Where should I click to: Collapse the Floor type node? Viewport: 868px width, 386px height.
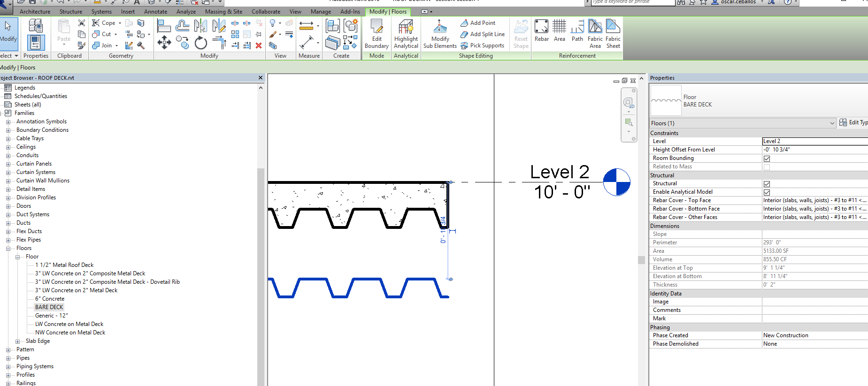point(17,257)
